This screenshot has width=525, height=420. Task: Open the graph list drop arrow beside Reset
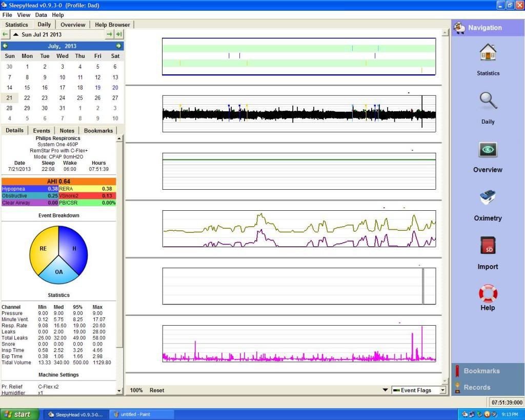(x=385, y=390)
